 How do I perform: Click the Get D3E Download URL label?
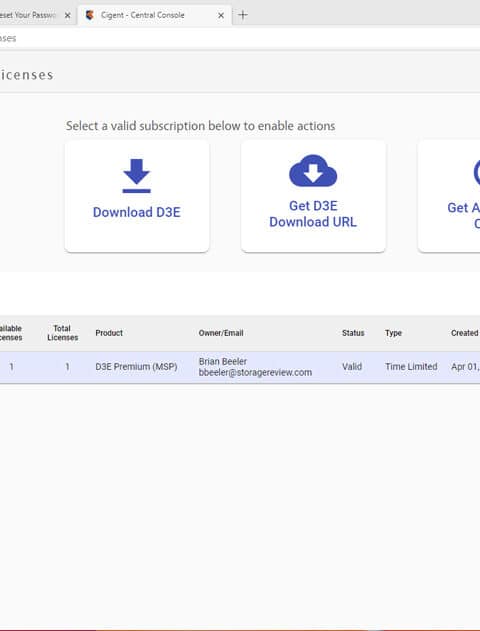313,214
